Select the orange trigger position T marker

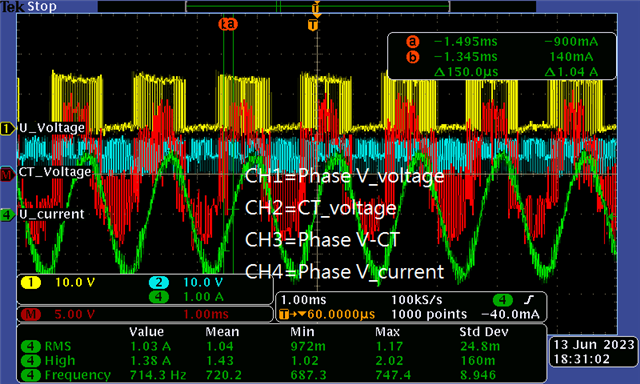313,25
